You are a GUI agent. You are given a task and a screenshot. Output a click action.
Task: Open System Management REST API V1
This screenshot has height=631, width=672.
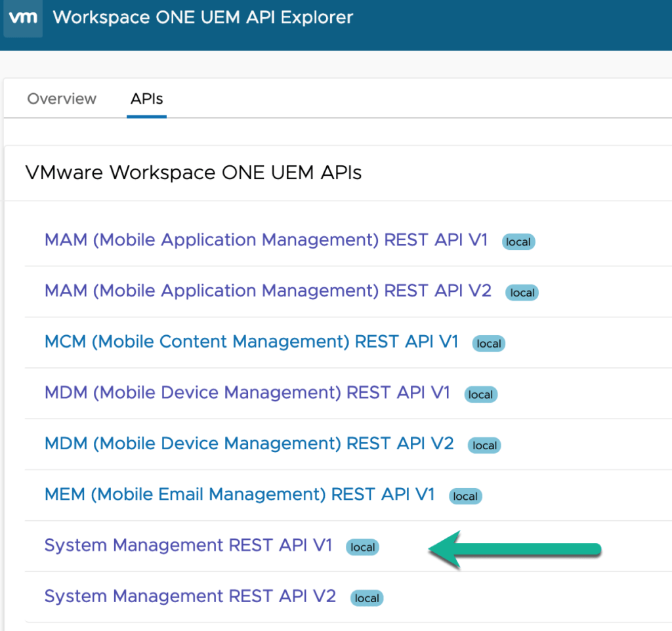pyautogui.click(x=188, y=545)
